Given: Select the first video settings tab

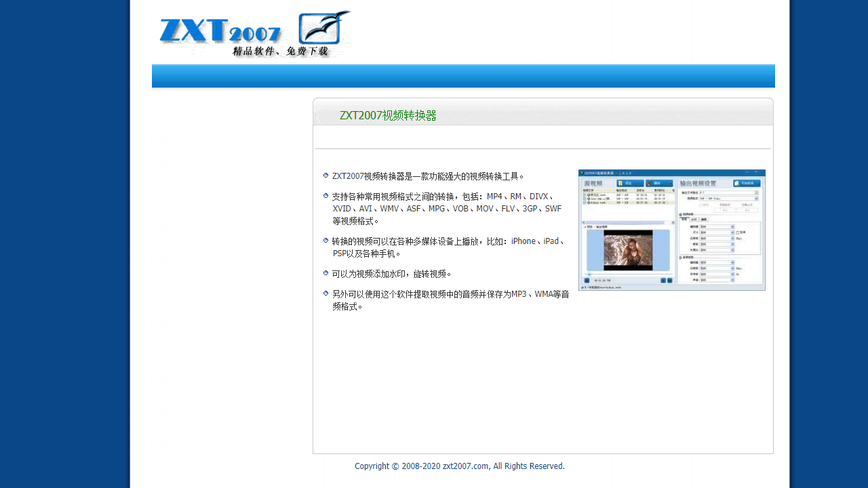Looking at the screenshot, I should click(685, 219).
